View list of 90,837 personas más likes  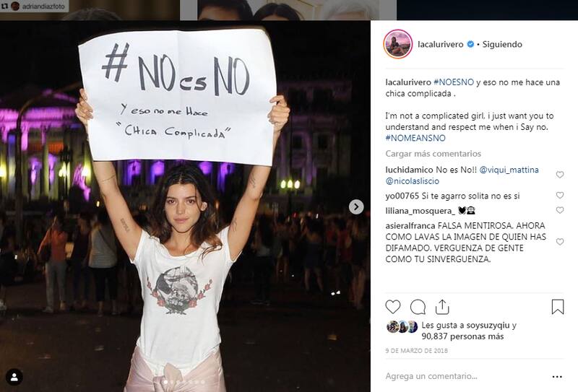point(462,336)
